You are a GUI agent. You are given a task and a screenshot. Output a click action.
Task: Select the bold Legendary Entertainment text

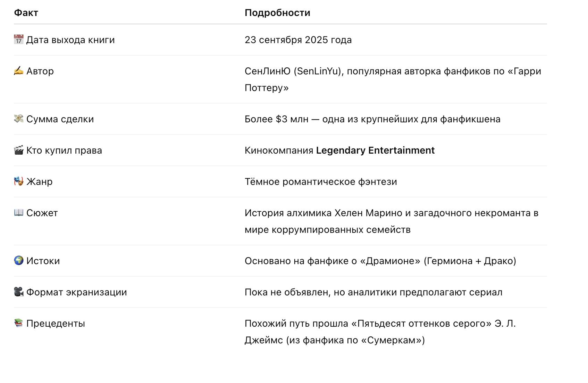[x=375, y=150]
